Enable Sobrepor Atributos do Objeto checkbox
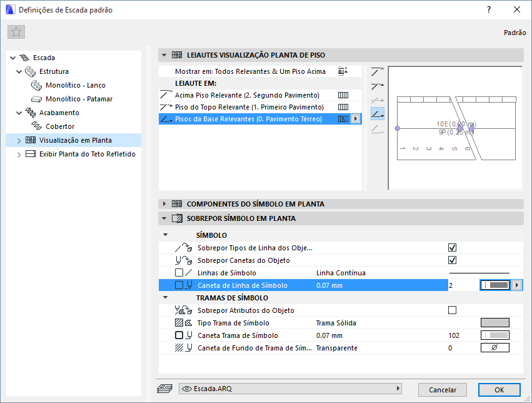The image size is (532, 403). (x=452, y=310)
